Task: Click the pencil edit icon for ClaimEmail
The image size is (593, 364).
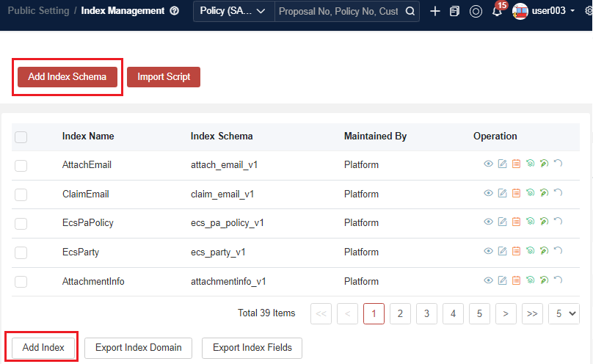Action: point(502,194)
